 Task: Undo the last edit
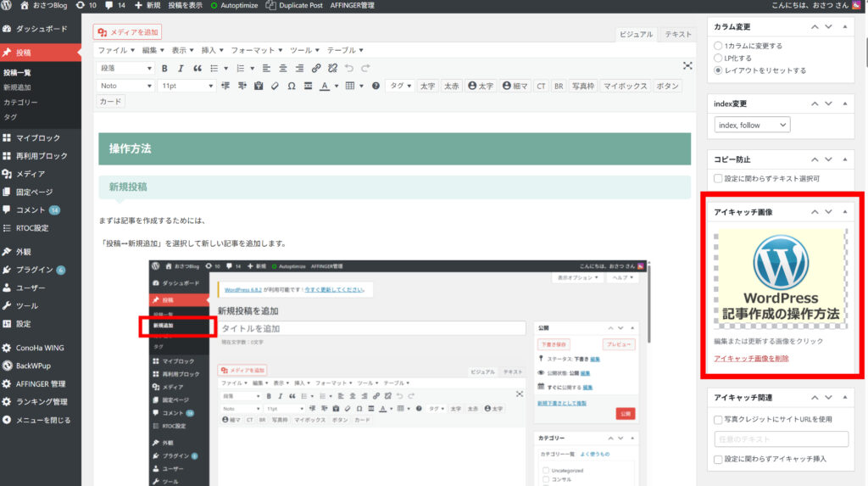[348, 68]
